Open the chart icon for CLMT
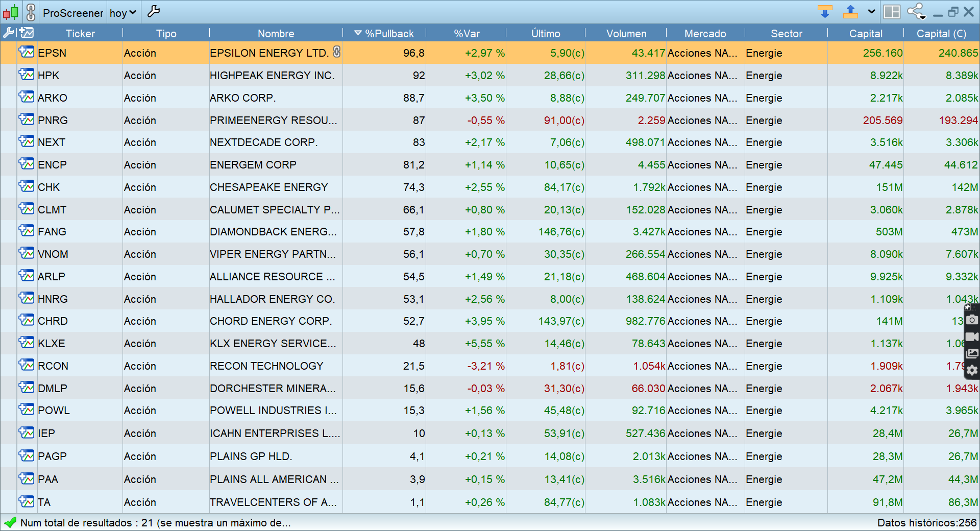The width and height of the screenshot is (980, 531). point(27,209)
